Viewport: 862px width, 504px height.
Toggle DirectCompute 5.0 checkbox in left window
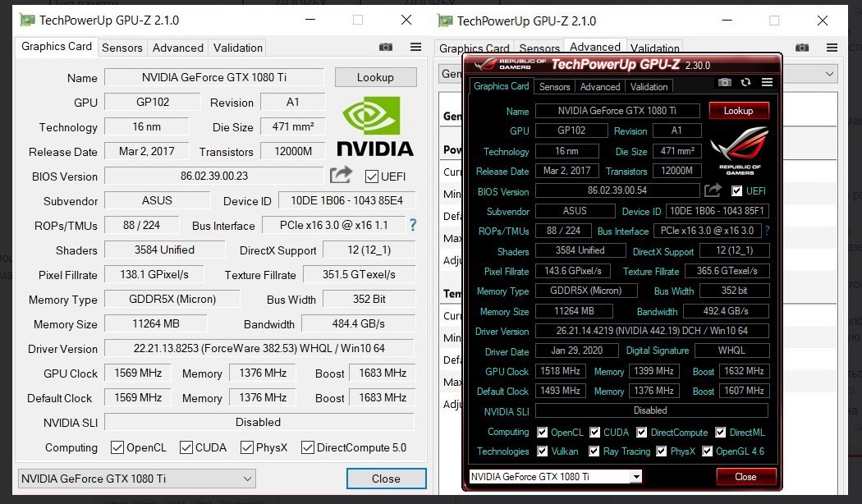pos(307,447)
